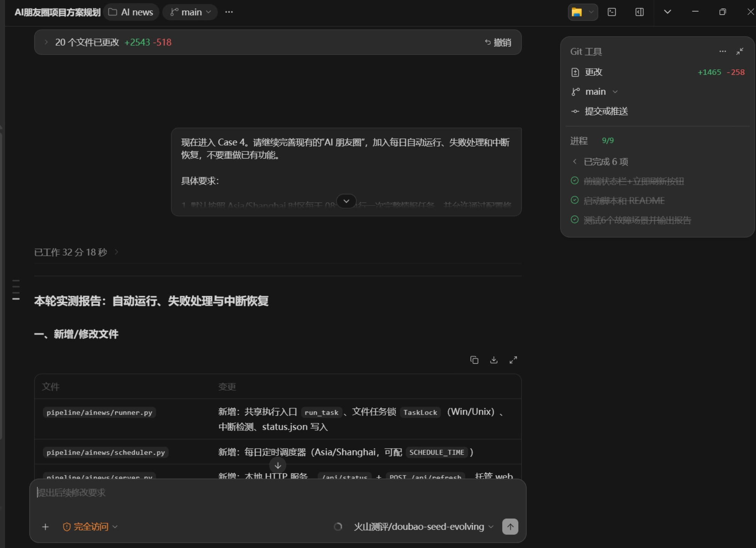Click the message outline icon on left
The width and height of the screenshot is (756, 548).
click(16, 290)
